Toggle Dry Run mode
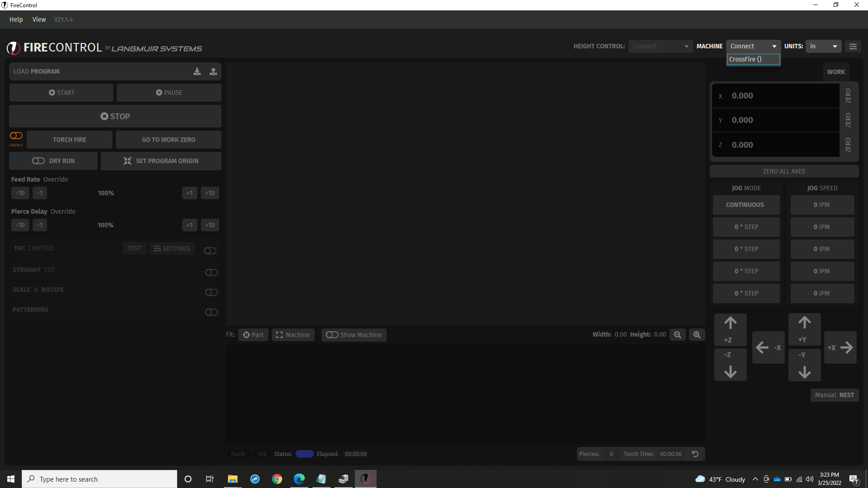This screenshot has height=488, width=868. pos(53,161)
